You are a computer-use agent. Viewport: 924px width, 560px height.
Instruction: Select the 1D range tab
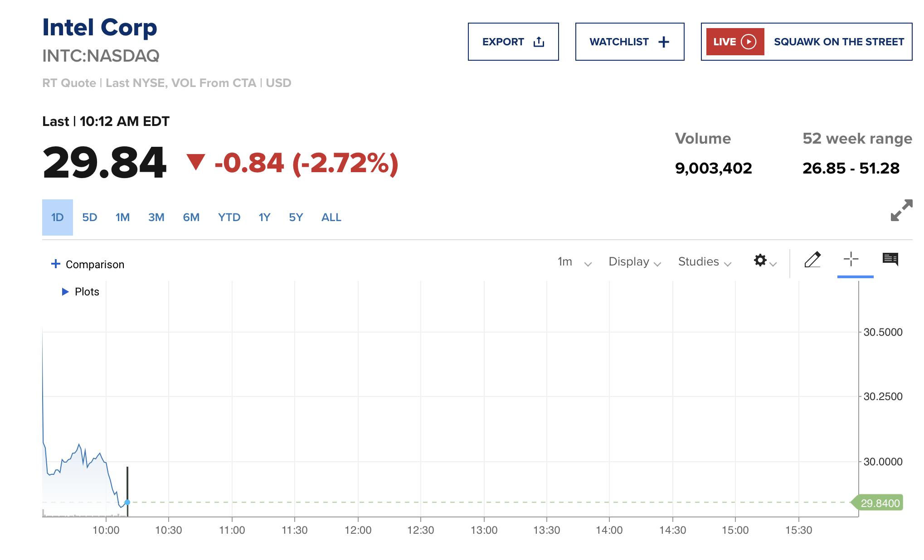coord(58,217)
